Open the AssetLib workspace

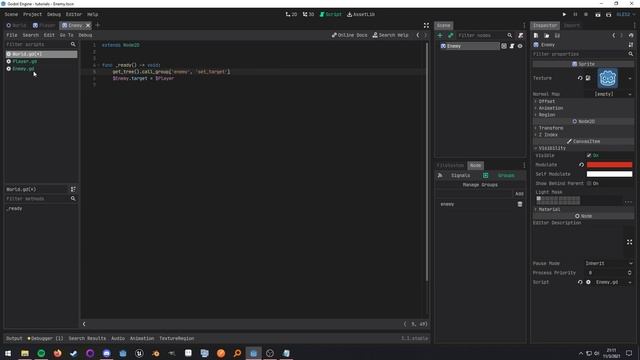pyautogui.click(x=361, y=14)
